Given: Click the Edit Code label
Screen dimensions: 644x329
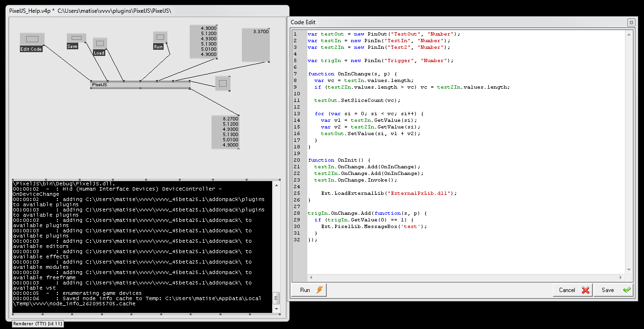Looking at the screenshot, I should tap(31, 49).
